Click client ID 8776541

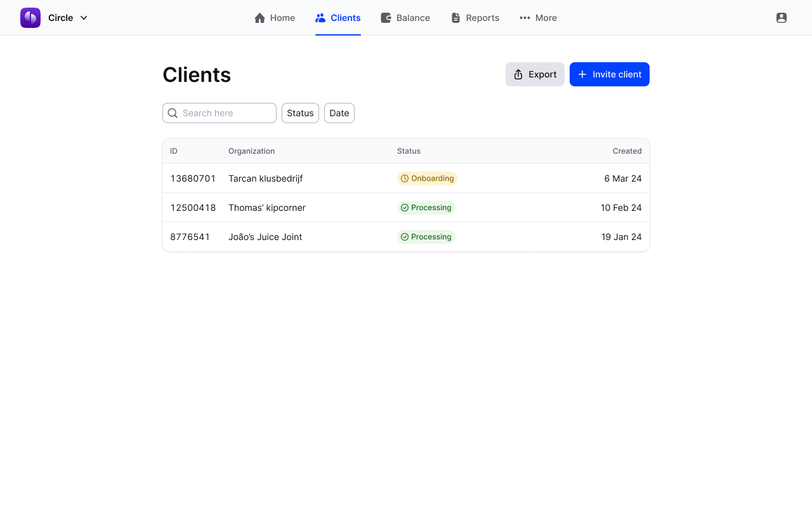(x=190, y=237)
